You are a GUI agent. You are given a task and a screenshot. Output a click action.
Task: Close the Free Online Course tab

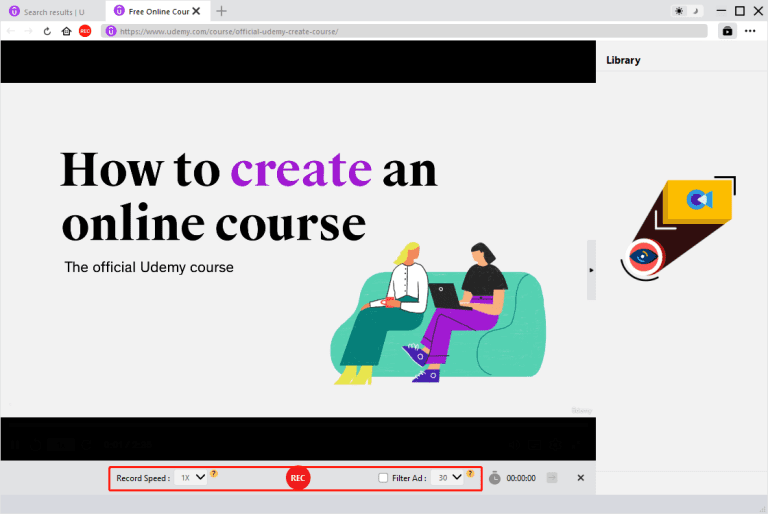coord(196,11)
